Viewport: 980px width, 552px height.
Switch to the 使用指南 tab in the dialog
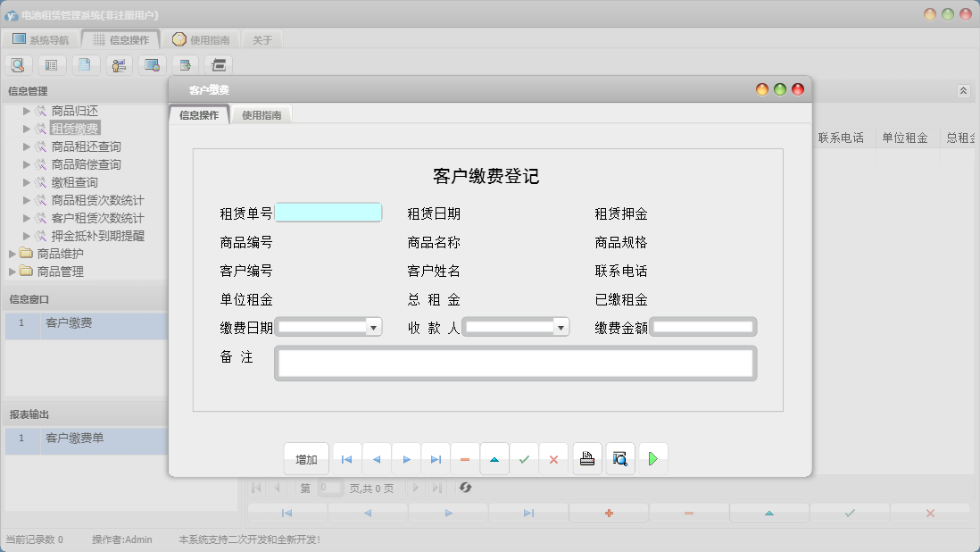[x=262, y=115]
